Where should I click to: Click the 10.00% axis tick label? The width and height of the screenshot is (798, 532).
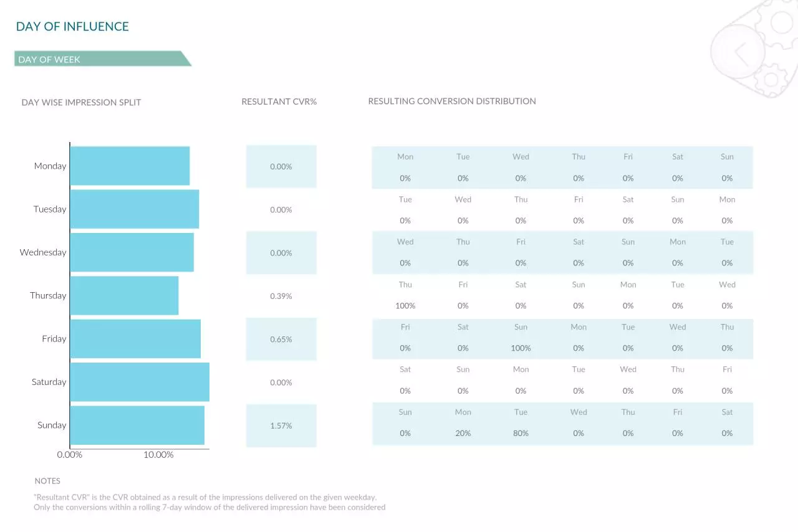(x=158, y=455)
